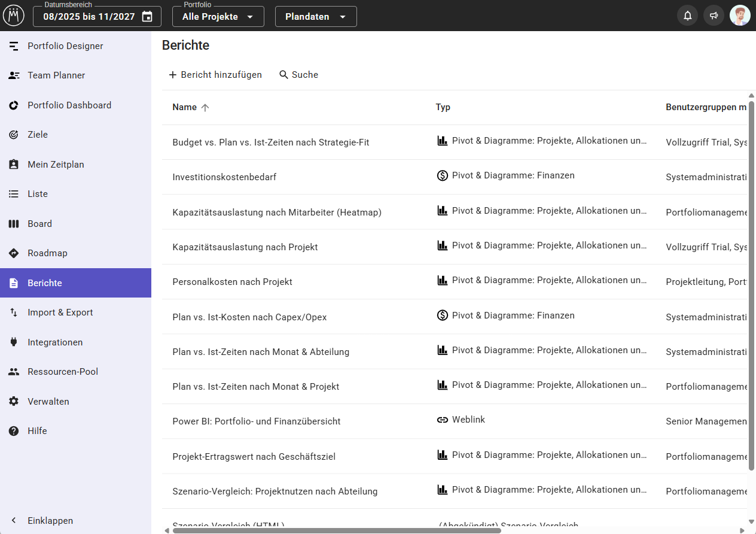This screenshot has height=534, width=756.
Task: Click the user profile avatar
Action: 740,16
